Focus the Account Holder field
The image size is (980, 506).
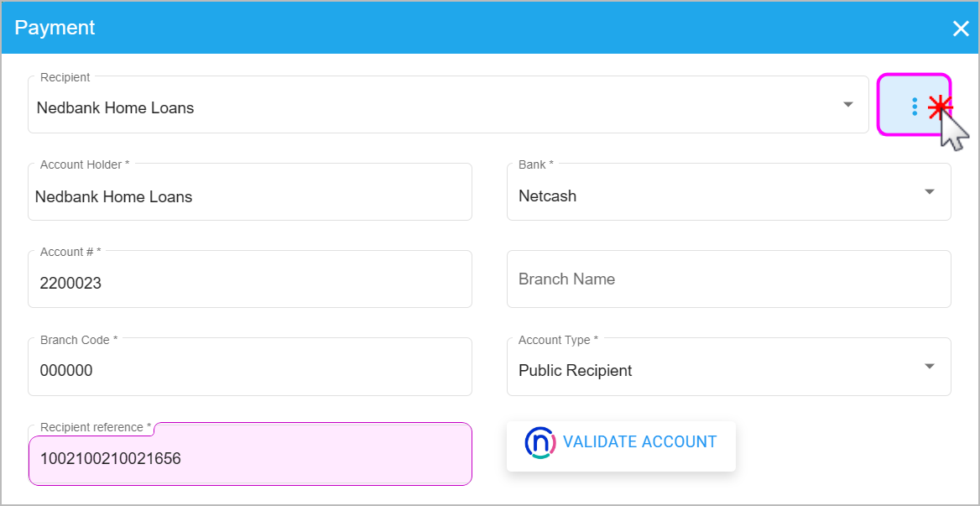pyautogui.click(x=250, y=192)
